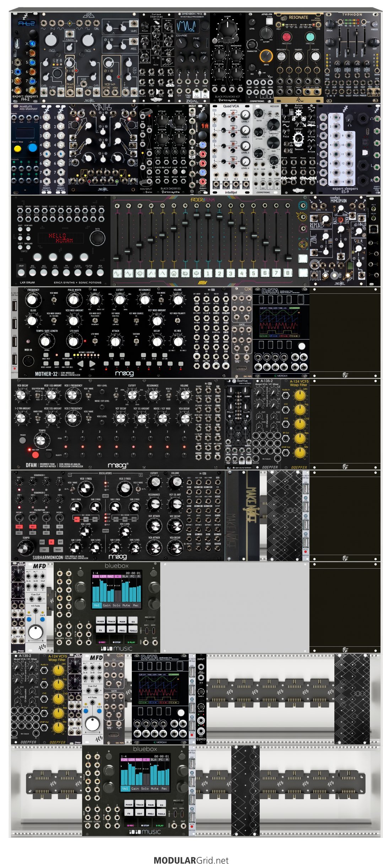Click the waveform display on Dimension MkIII
This screenshot has width=383, height=868.
[x=187, y=26]
